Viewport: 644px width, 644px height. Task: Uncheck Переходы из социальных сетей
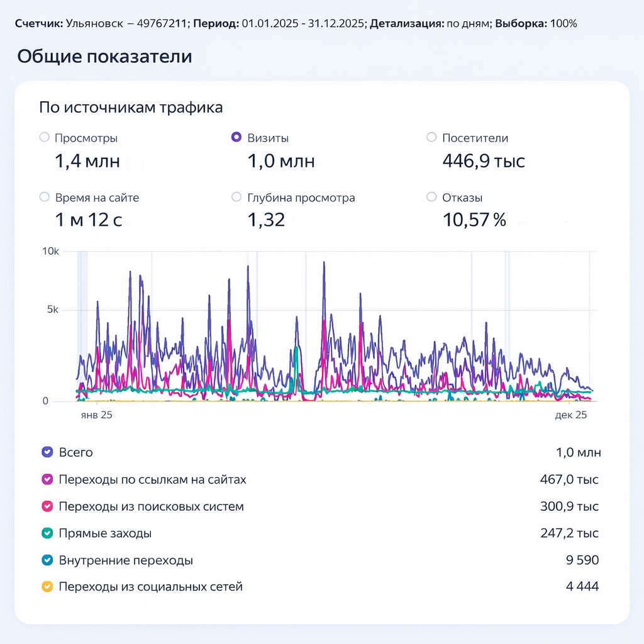pyautogui.click(x=47, y=587)
